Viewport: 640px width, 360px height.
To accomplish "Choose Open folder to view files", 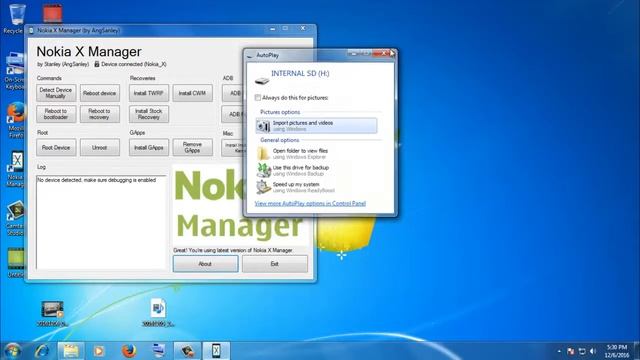I will [x=300, y=153].
